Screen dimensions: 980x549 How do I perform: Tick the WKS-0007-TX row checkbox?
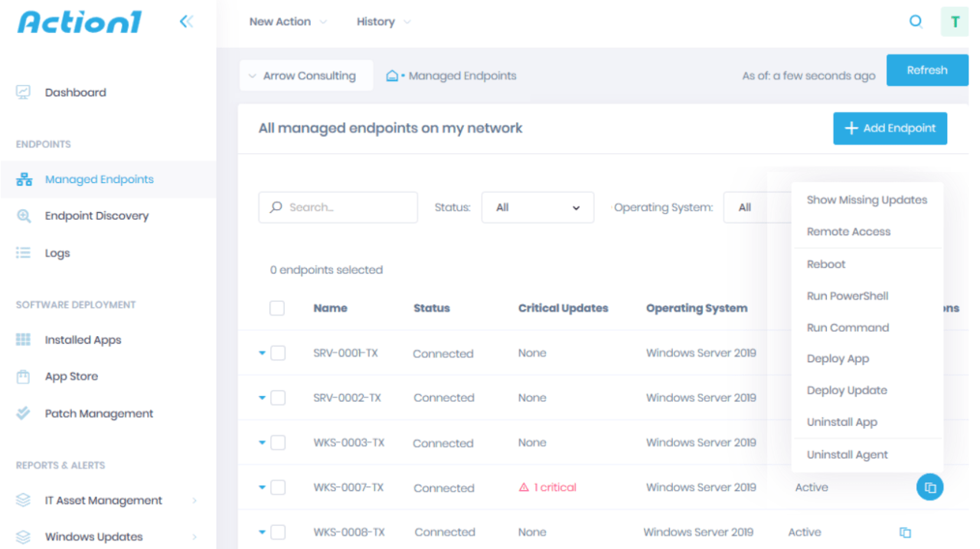[x=278, y=488]
